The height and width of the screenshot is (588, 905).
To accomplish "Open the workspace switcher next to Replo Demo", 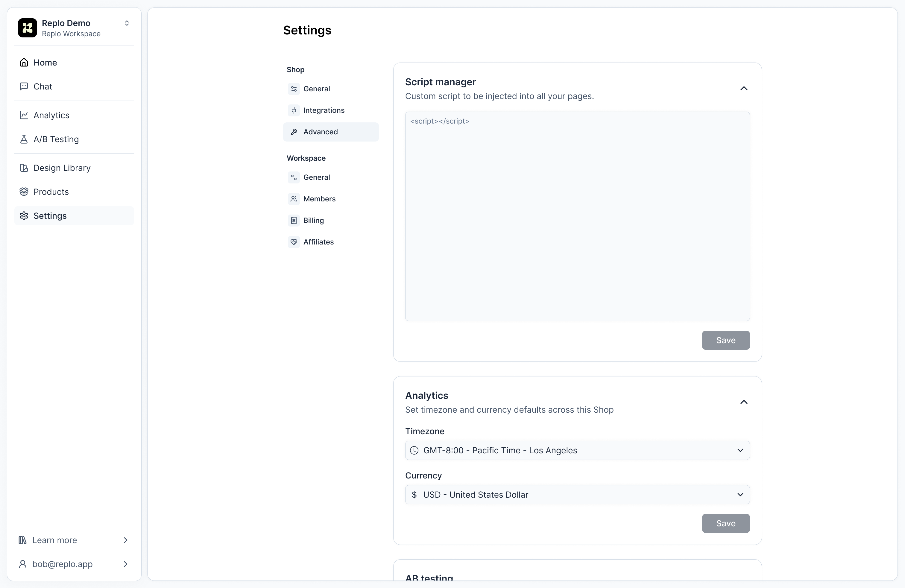I will 127,23.
